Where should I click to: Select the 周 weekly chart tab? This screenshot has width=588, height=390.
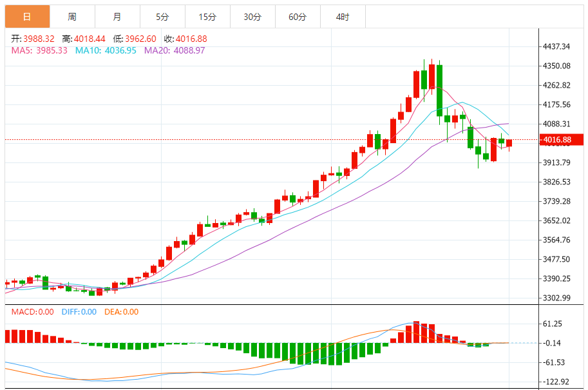72,17
